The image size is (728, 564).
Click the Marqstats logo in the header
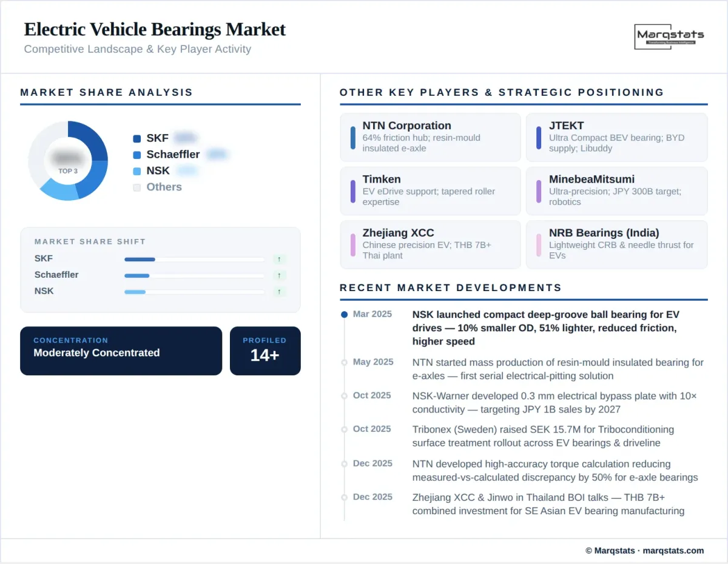[669, 36]
